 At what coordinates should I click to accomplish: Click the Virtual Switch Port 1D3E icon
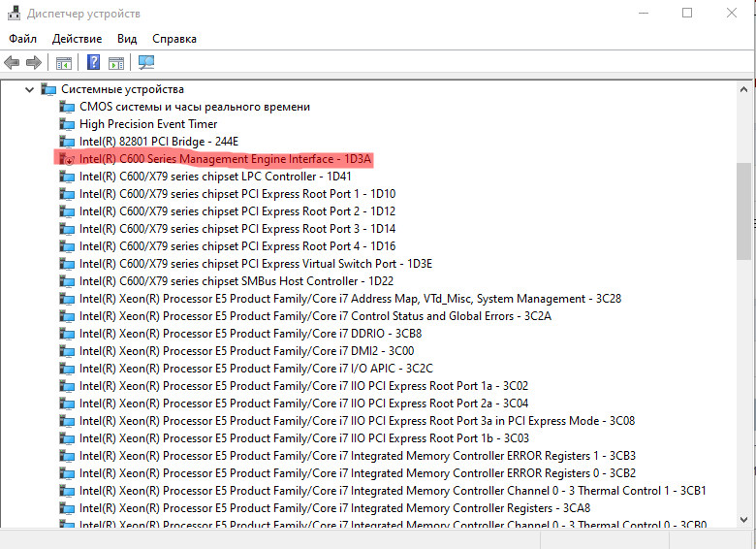click(67, 264)
